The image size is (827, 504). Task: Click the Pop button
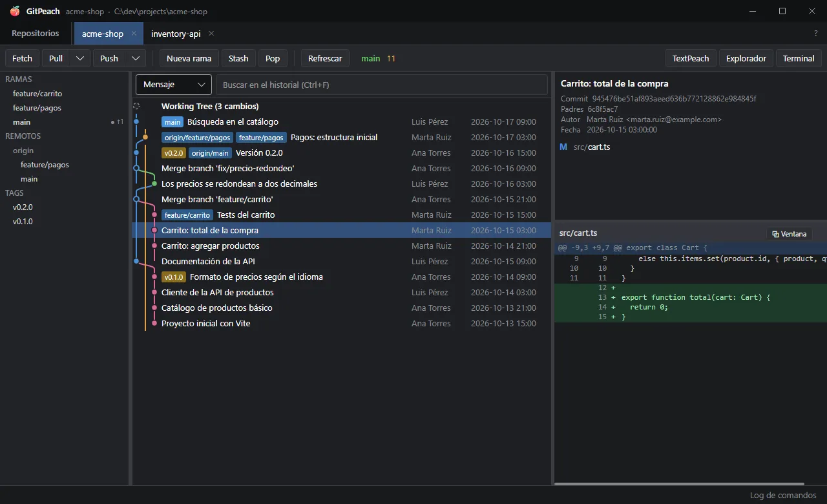(x=273, y=58)
